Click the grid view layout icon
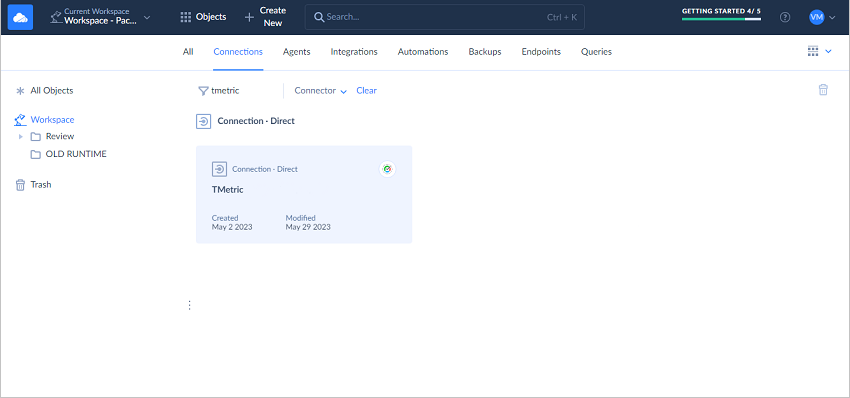This screenshot has height=398, width=850. (813, 52)
